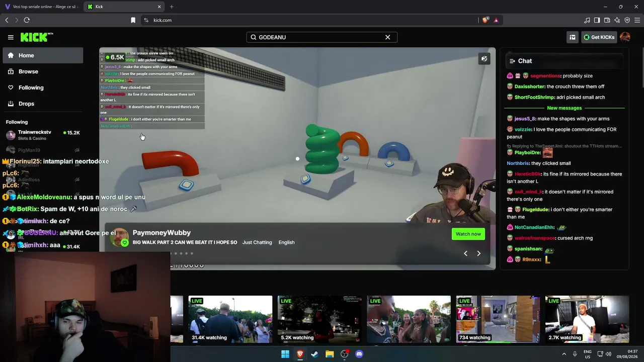This screenshot has width=644, height=362.
Task: Open the Kick store icon beside Get KICKs
Action: [572, 37]
